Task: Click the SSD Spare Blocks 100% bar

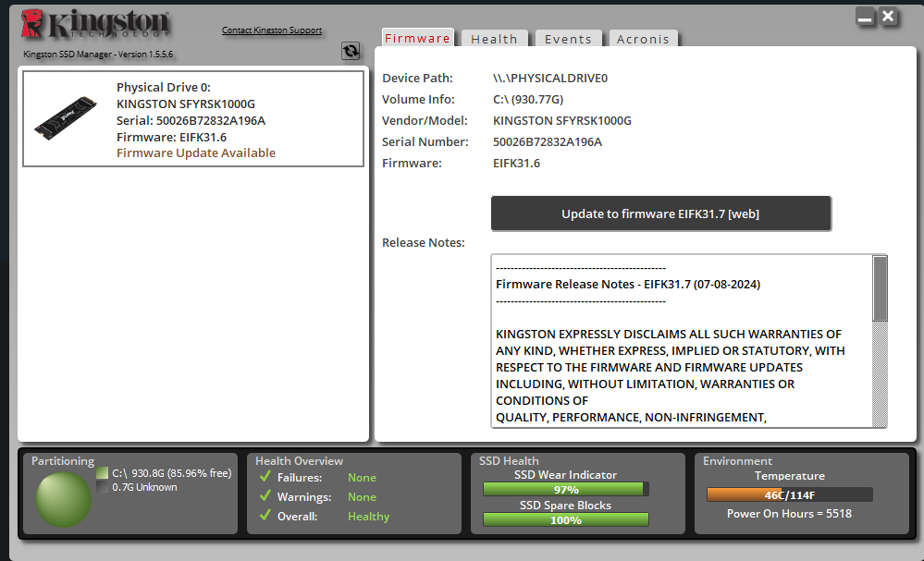Action: click(x=566, y=519)
